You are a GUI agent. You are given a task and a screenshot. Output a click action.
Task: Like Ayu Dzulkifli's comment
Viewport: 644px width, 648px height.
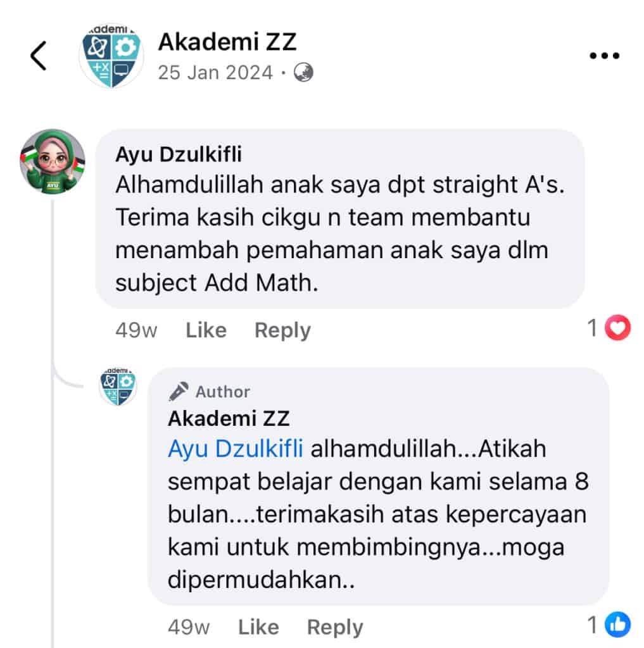pos(206,330)
